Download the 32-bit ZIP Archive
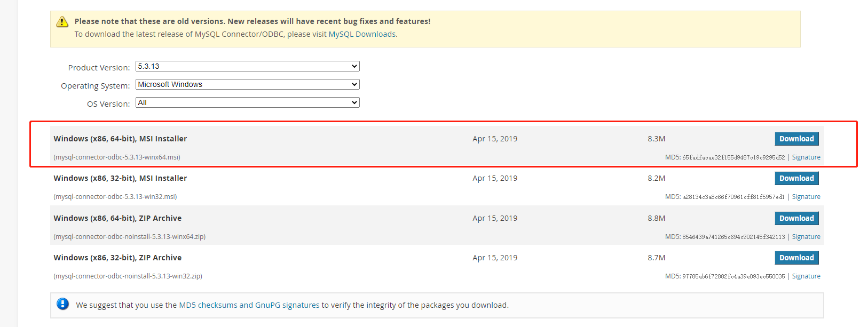868x327 pixels. pyautogui.click(x=796, y=258)
